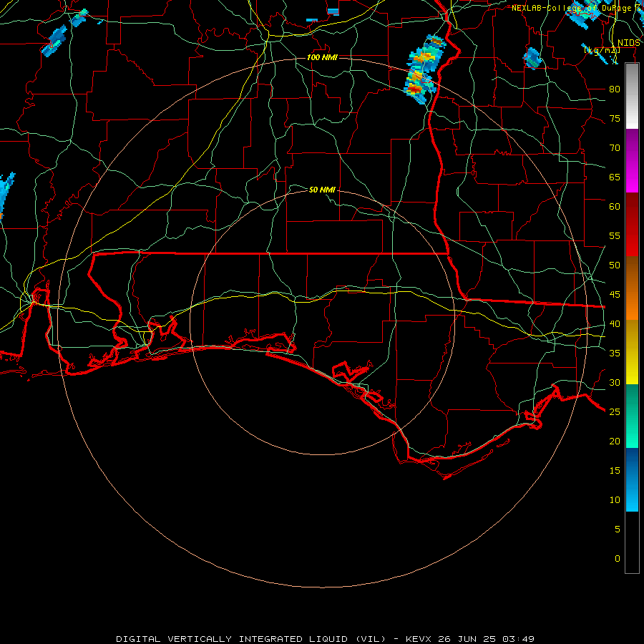This screenshot has height=644, width=644.
Task: Select the orange color band near 45
Action: (x=632, y=304)
